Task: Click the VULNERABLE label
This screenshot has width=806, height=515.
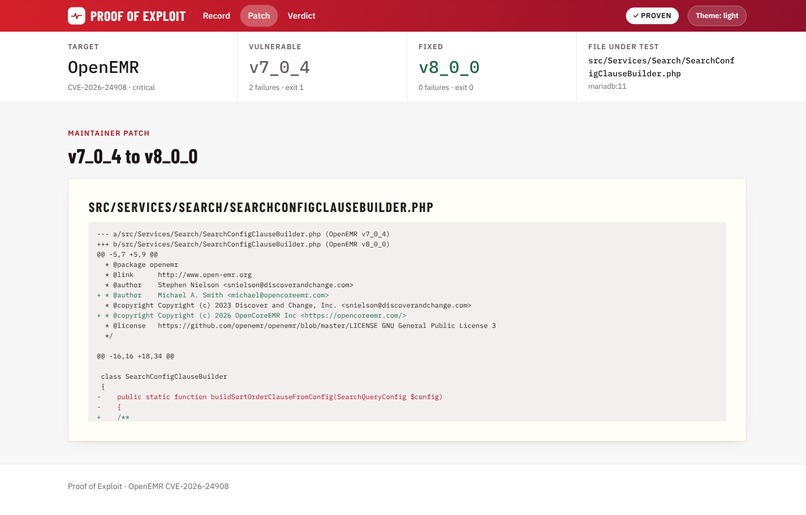Action: (x=275, y=47)
